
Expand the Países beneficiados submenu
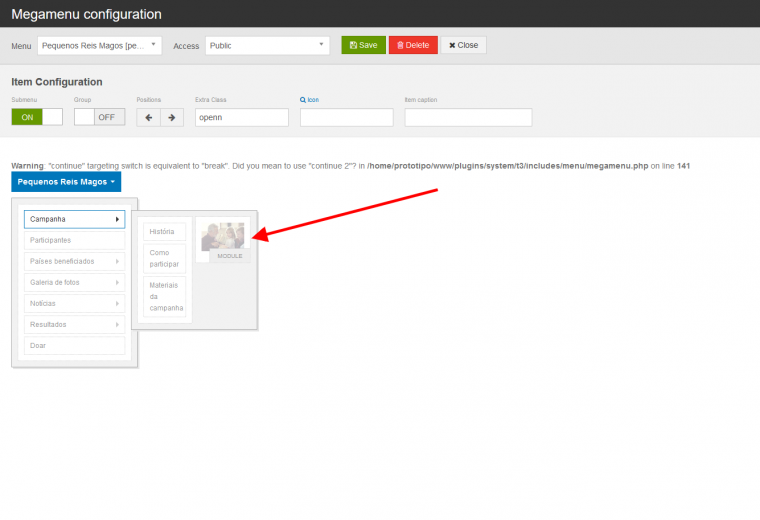point(75,261)
